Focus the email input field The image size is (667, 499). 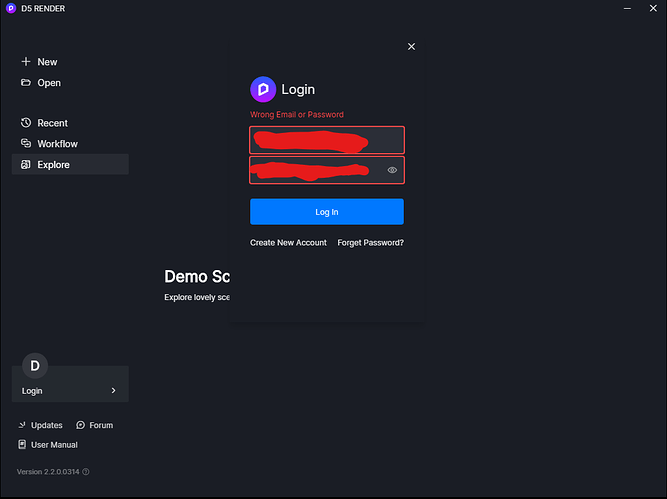click(327, 140)
